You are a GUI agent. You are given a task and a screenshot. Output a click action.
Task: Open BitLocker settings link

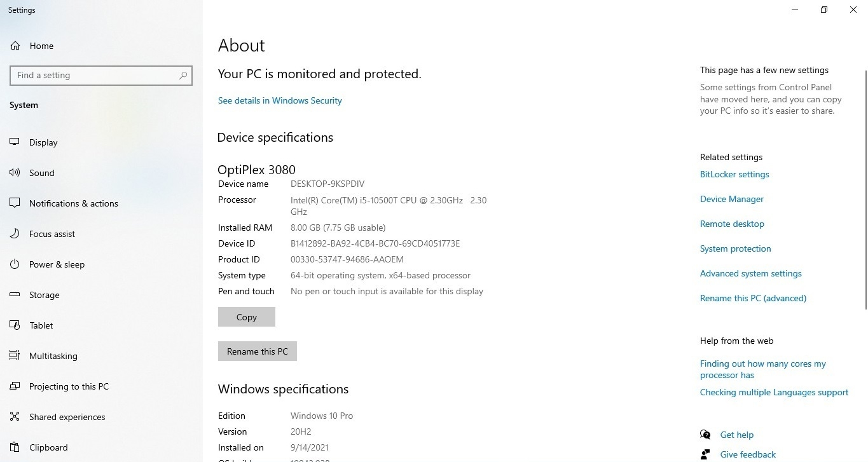734,174
